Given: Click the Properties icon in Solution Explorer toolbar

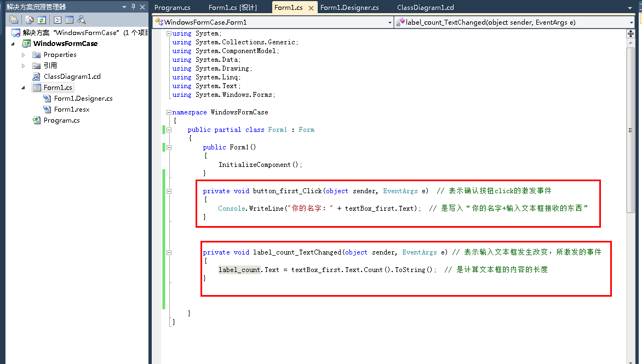Looking at the screenshot, I should click(14, 20).
